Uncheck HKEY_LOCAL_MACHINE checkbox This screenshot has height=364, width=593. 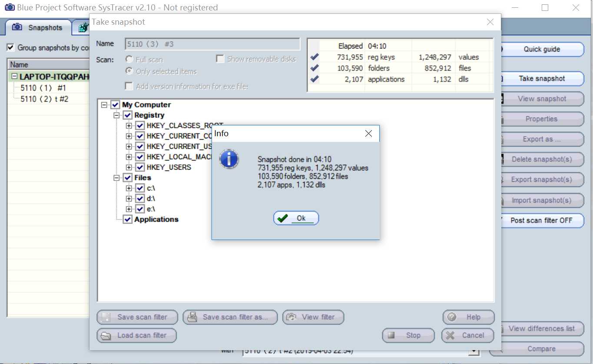point(140,157)
